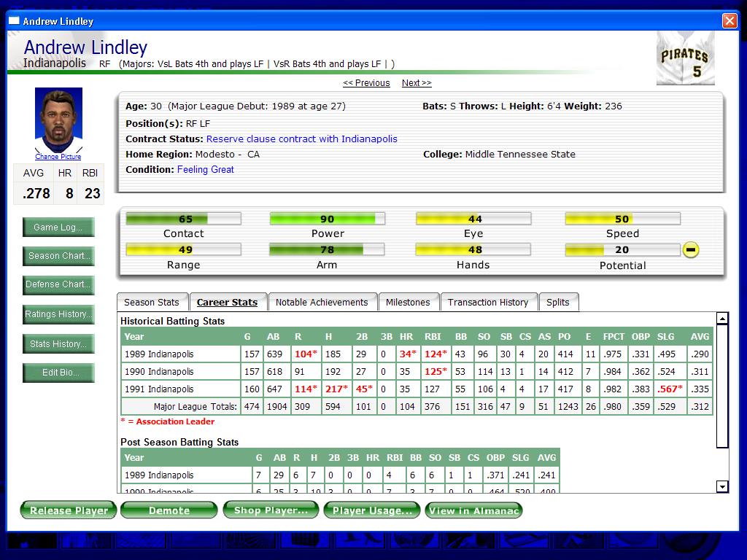The width and height of the screenshot is (747, 560).
Task: Select the Career Stats tab
Action: 228,303
